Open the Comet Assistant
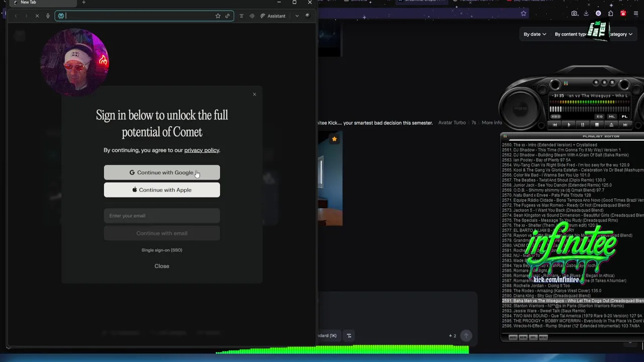Viewport: 644px width, 362px height. coord(273,16)
